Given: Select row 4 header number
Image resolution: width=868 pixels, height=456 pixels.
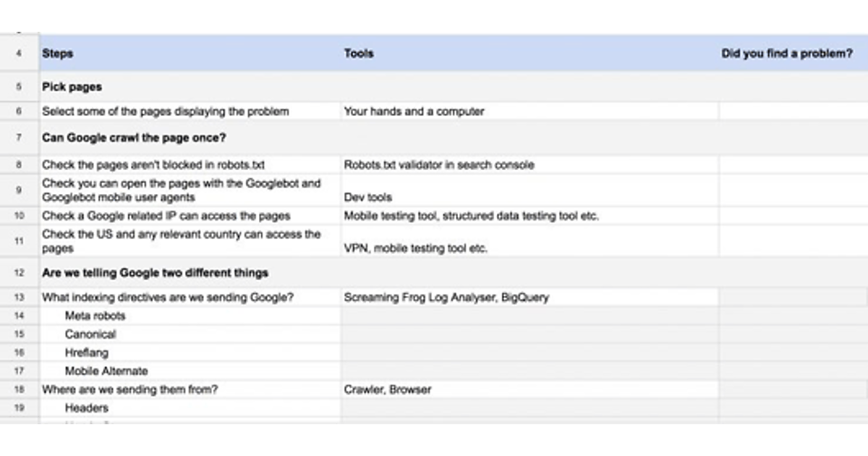Looking at the screenshot, I should click(18, 54).
